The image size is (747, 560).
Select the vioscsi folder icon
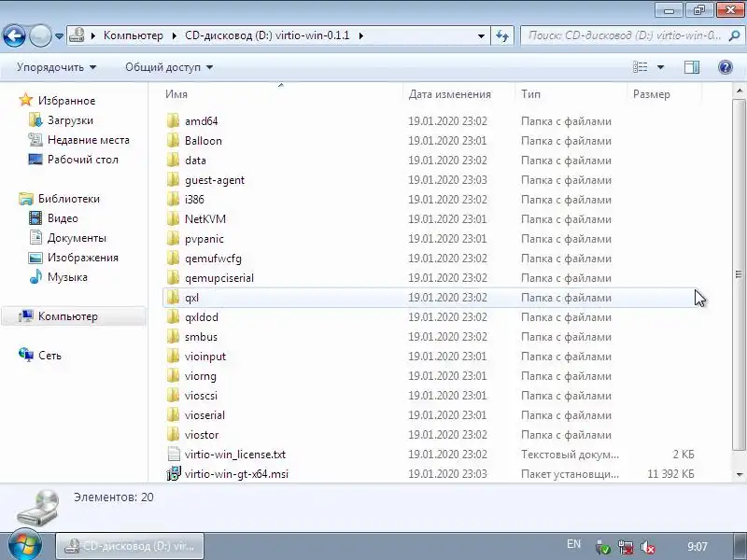pyautogui.click(x=174, y=395)
